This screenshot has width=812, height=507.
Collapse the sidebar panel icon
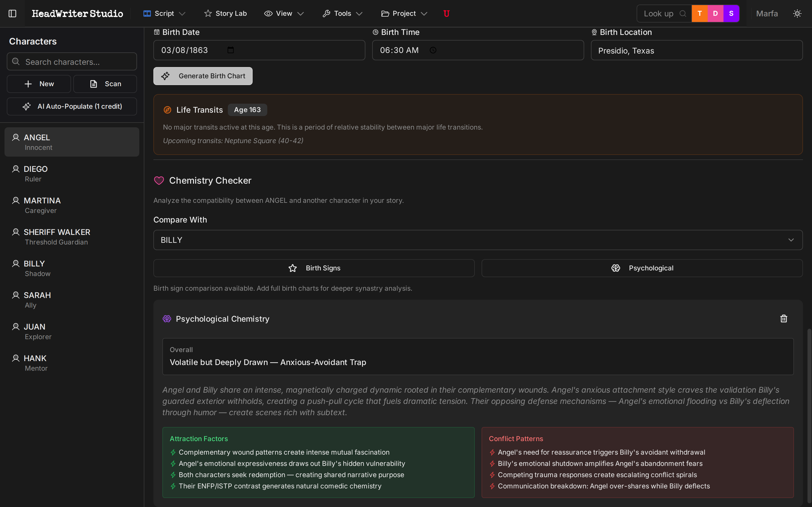pyautogui.click(x=12, y=14)
